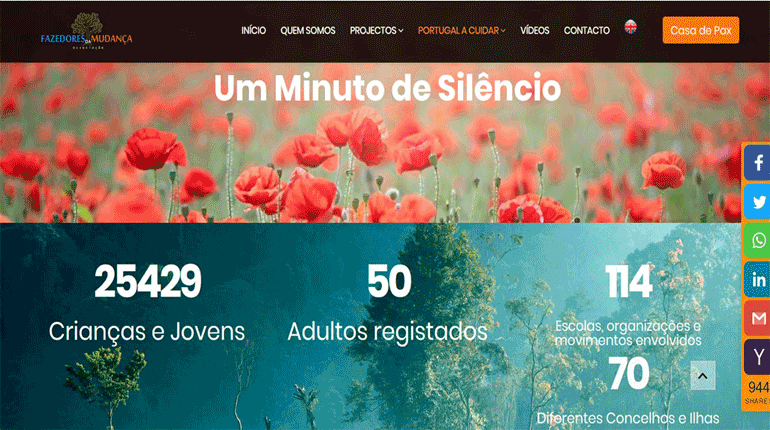Screen dimensions: 770x430
Task: Click the Um Minuto de Silêncio heading
Action: (387, 88)
